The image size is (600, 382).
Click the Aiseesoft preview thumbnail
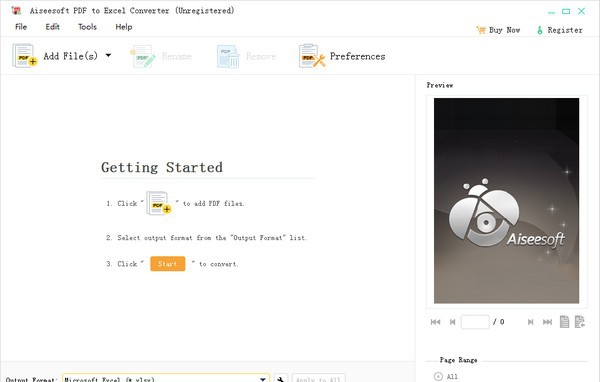(x=506, y=201)
